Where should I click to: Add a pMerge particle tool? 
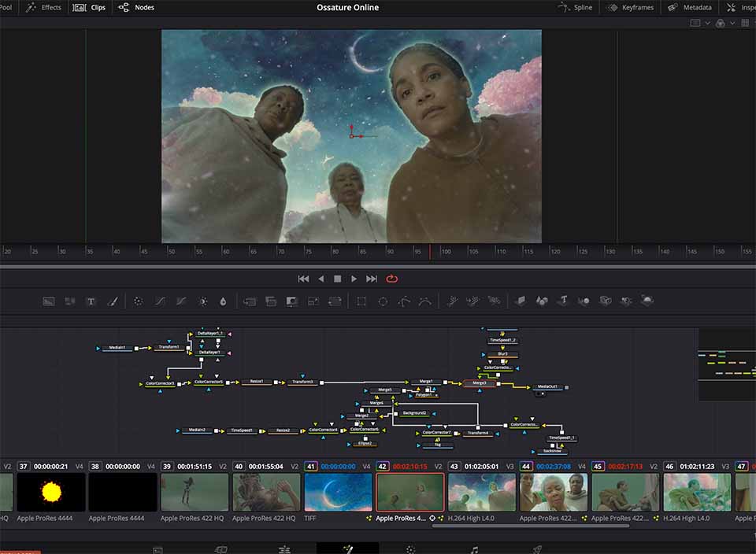click(473, 301)
